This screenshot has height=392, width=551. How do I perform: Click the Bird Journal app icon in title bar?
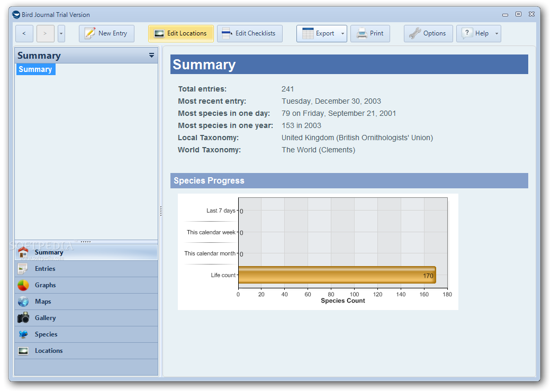pos(16,15)
